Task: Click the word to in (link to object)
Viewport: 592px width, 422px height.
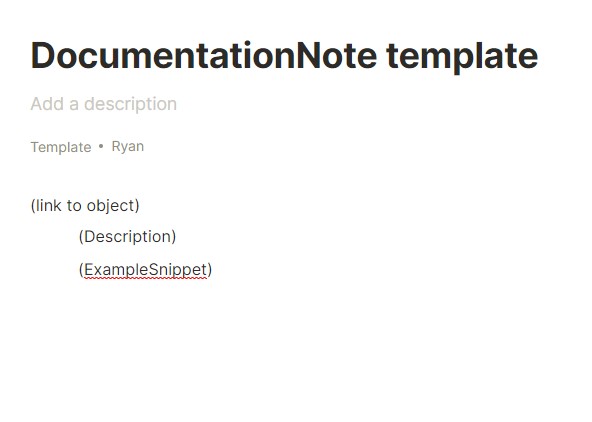Action: point(74,206)
